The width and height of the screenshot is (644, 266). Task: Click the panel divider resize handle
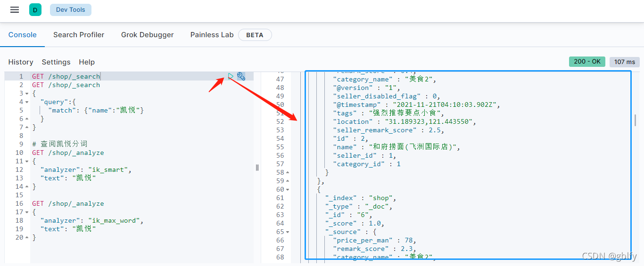257,167
